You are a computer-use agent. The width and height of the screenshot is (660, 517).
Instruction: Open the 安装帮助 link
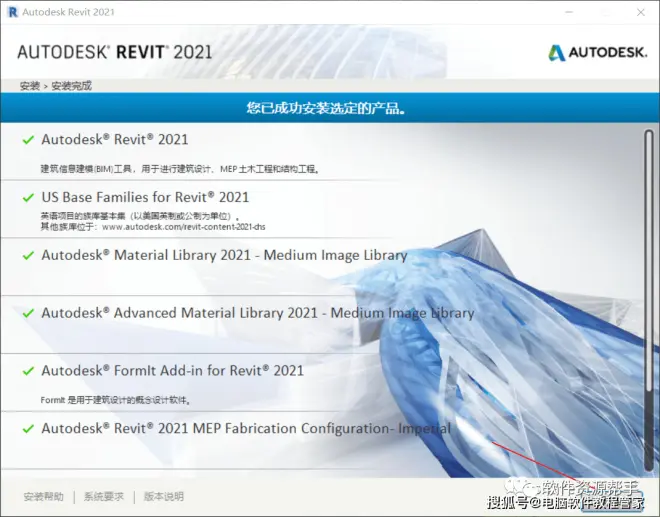[x=43, y=497]
